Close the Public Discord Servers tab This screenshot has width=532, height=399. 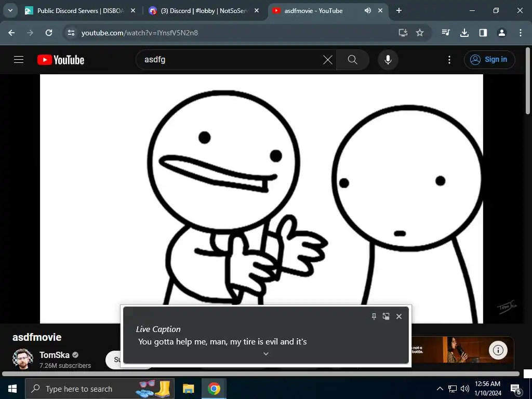tap(133, 10)
